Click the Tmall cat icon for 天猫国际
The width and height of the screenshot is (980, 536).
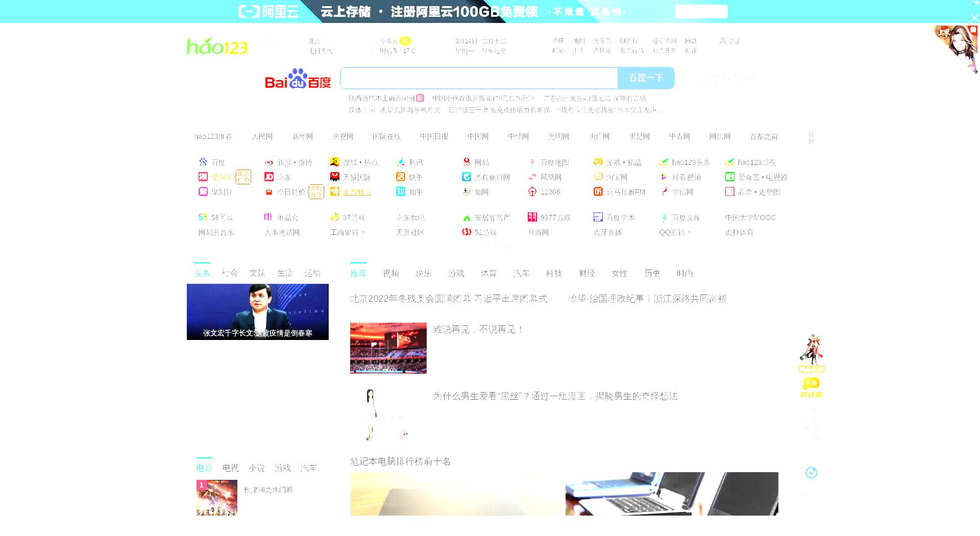coord(335,177)
